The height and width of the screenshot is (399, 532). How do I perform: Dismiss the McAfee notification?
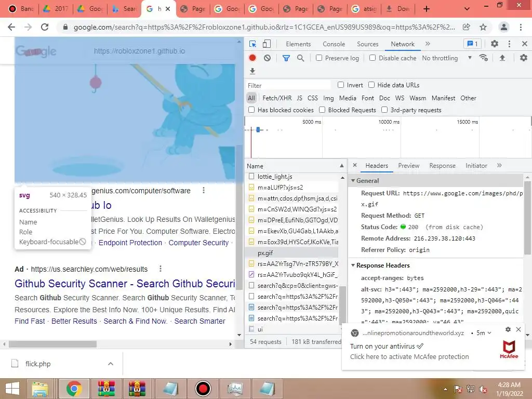coord(518,329)
